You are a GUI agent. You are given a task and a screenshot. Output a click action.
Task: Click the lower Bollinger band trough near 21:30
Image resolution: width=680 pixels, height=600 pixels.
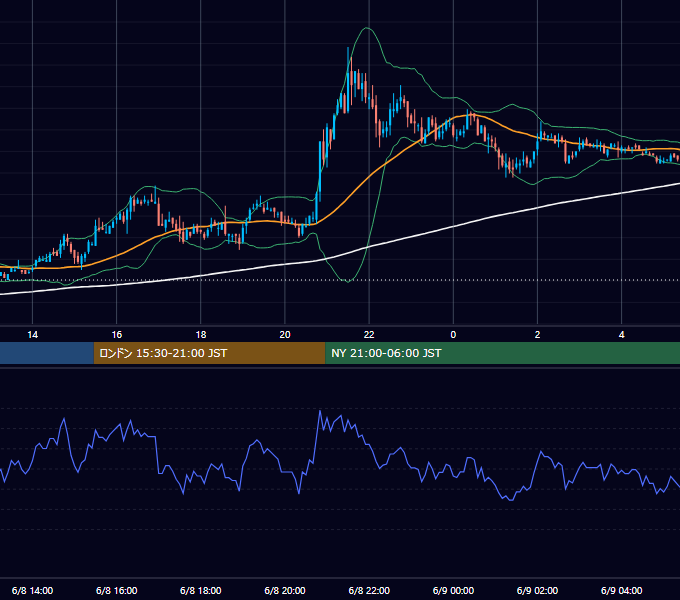coord(348,281)
